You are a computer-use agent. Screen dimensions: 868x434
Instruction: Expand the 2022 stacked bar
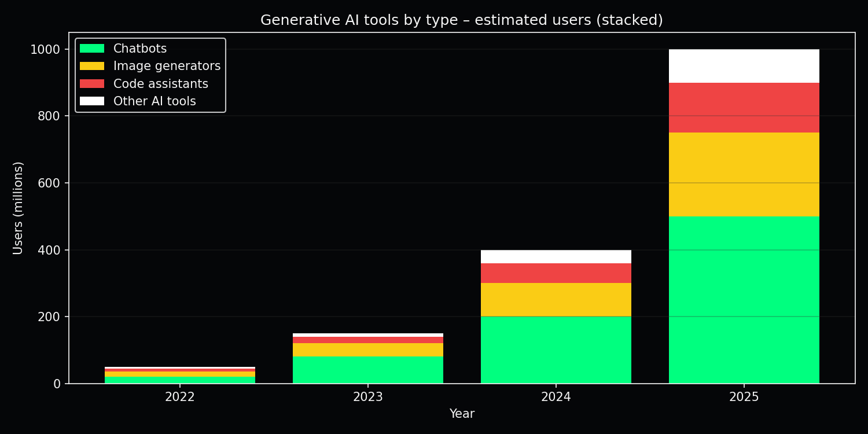[x=179, y=373]
